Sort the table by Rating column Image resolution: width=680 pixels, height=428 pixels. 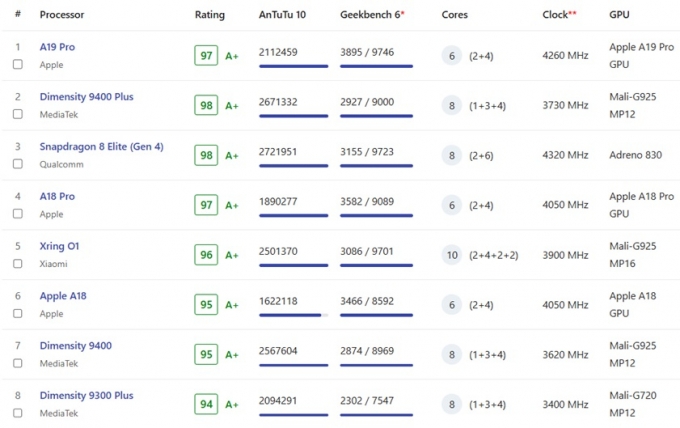[210, 15]
